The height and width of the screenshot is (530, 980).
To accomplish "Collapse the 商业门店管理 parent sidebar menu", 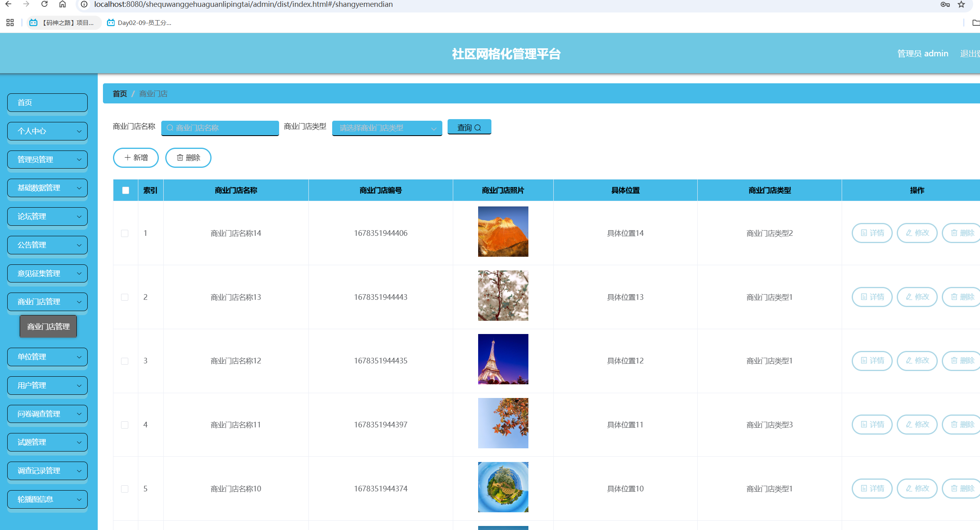I will coord(47,302).
